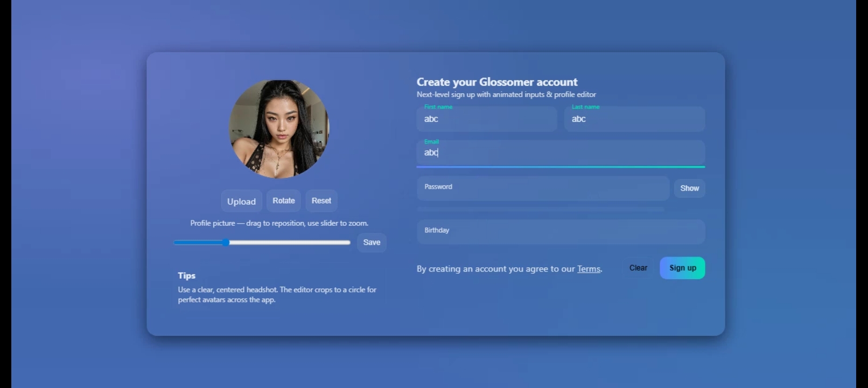Image resolution: width=868 pixels, height=388 pixels.
Task: Open the Terms link
Action: coord(588,269)
